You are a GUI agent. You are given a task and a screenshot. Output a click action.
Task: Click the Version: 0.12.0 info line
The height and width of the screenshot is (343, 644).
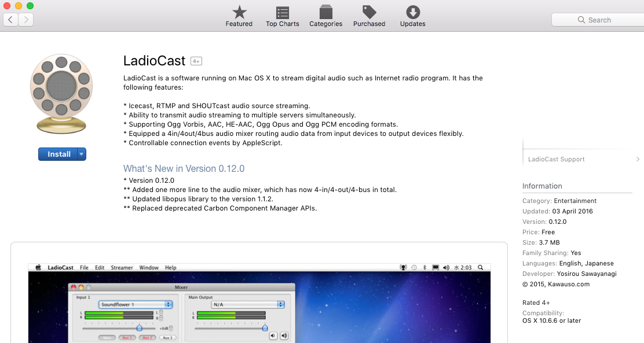click(x=544, y=222)
